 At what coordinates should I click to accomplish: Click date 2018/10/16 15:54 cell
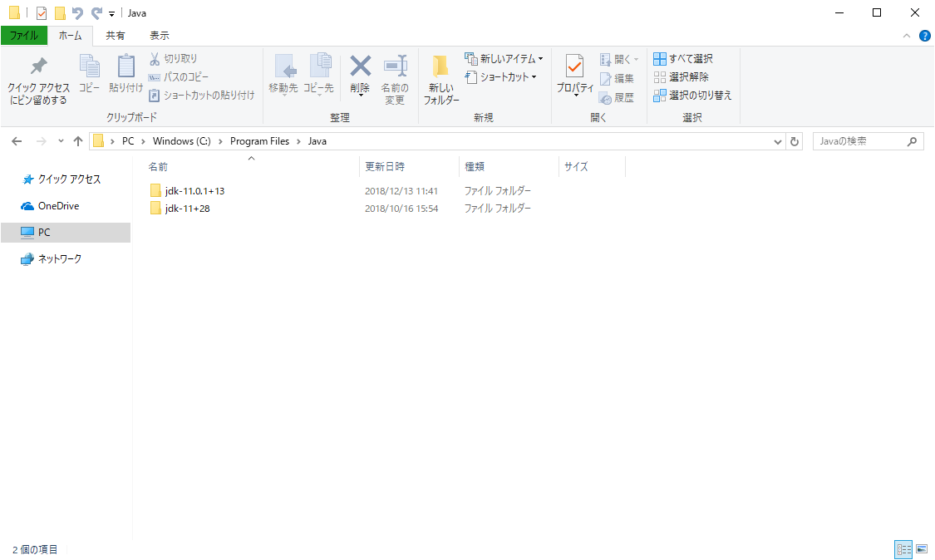[401, 209]
